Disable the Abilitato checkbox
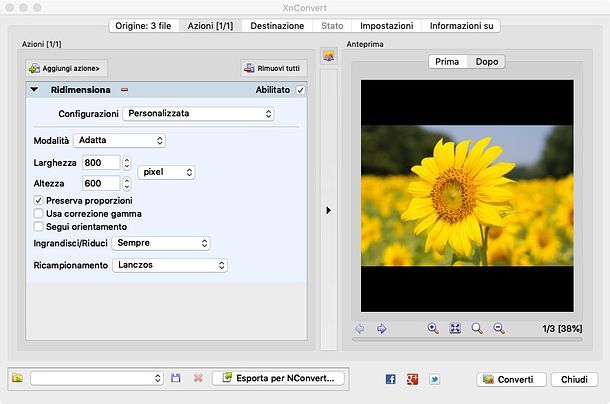610x404 pixels. (x=300, y=90)
